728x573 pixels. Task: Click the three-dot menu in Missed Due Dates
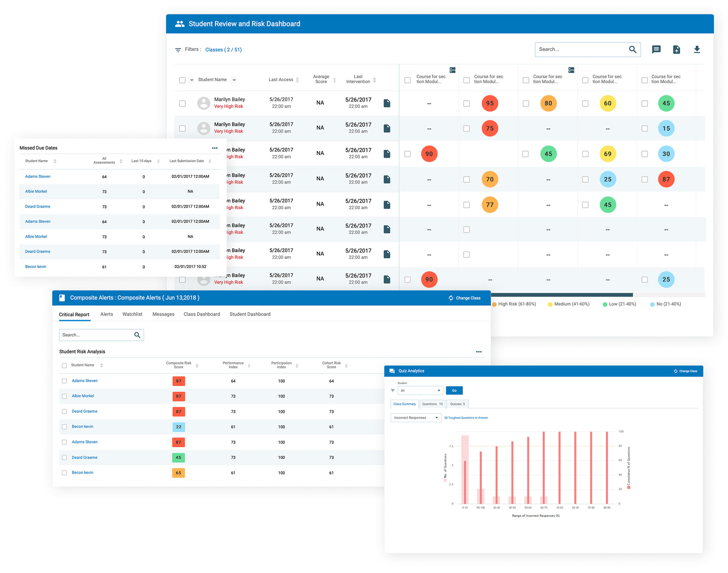[215, 148]
